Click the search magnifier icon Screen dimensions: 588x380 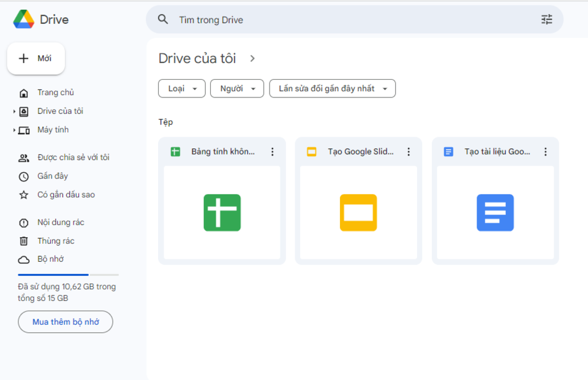pos(163,20)
